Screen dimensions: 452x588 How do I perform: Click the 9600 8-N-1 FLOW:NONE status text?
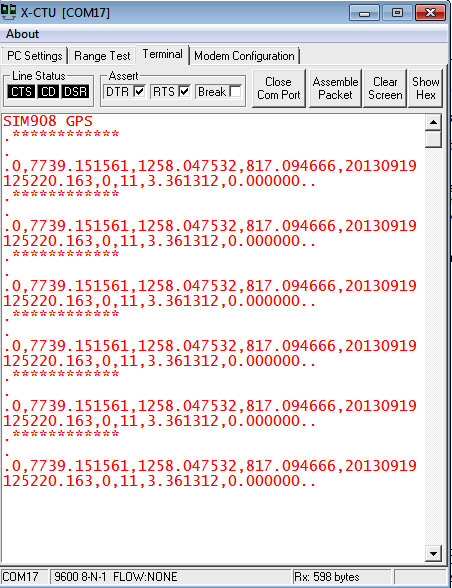point(116,576)
